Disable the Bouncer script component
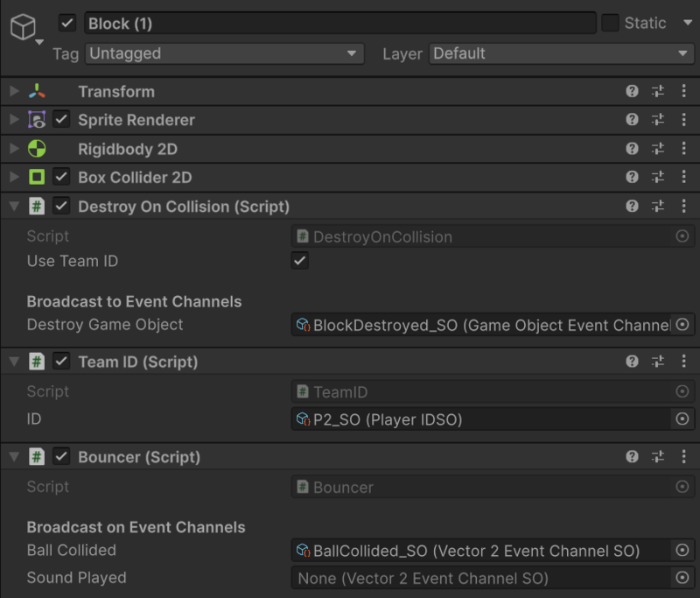Screen dimensions: 700x598 [61, 457]
